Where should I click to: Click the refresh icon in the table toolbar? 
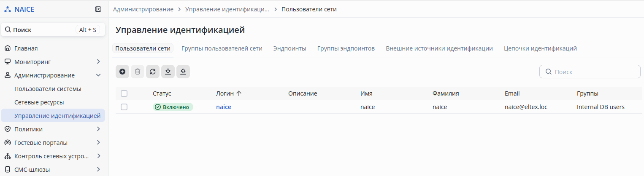click(x=153, y=72)
